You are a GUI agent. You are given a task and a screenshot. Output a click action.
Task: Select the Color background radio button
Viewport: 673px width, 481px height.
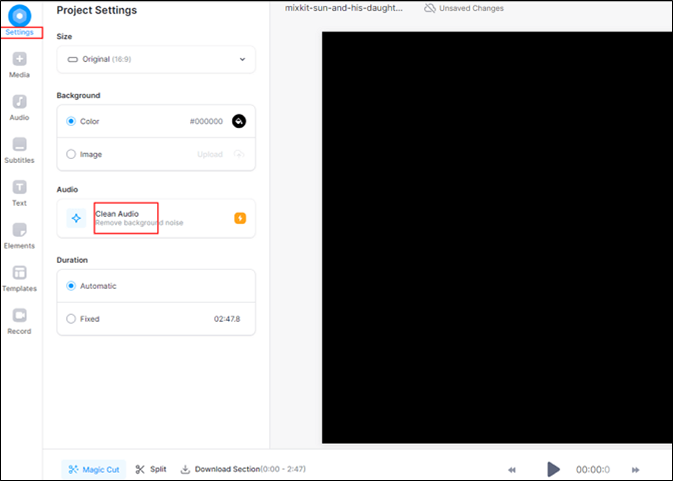coord(71,121)
